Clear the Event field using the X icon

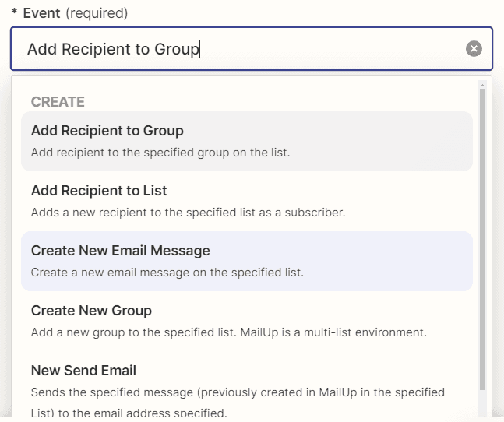click(474, 49)
